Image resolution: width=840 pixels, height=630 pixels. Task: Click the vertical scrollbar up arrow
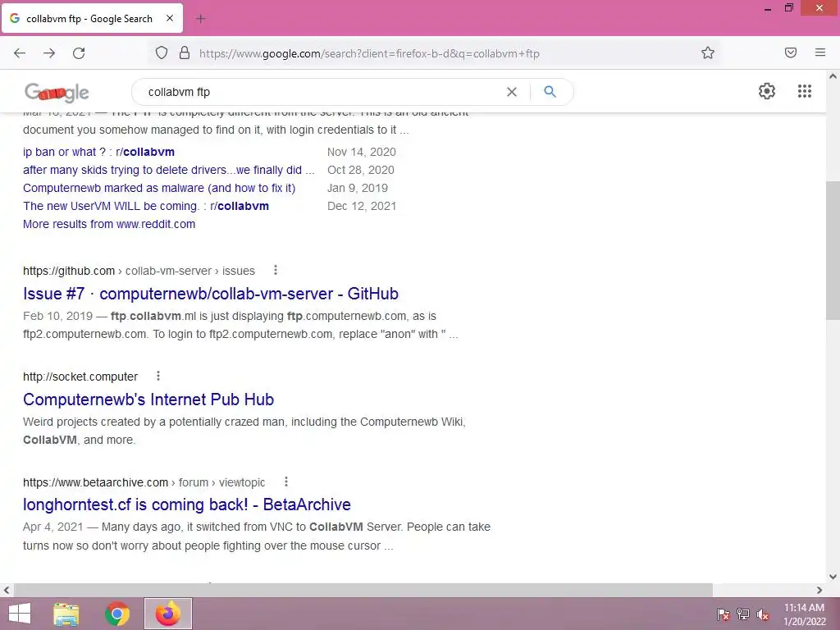pos(833,76)
